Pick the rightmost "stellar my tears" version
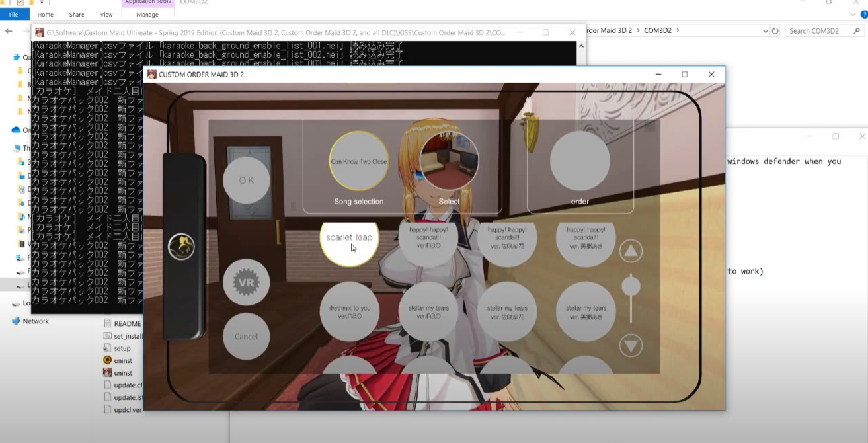This screenshot has height=443, width=868. (586, 311)
